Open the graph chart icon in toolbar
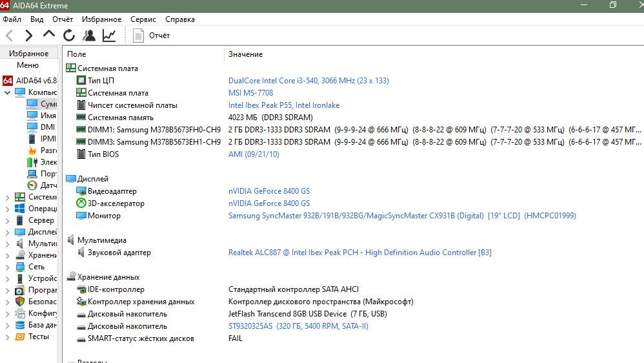The width and height of the screenshot is (644, 363). point(109,36)
